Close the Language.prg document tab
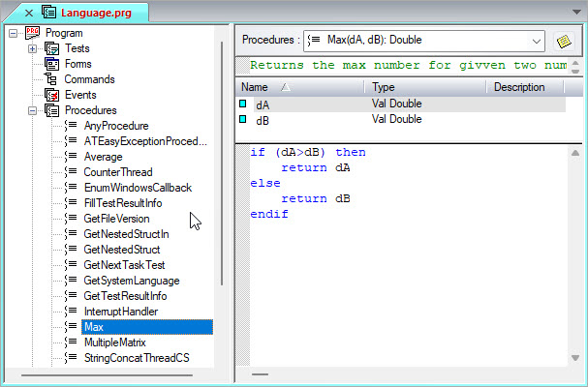 click(x=29, y=14)
